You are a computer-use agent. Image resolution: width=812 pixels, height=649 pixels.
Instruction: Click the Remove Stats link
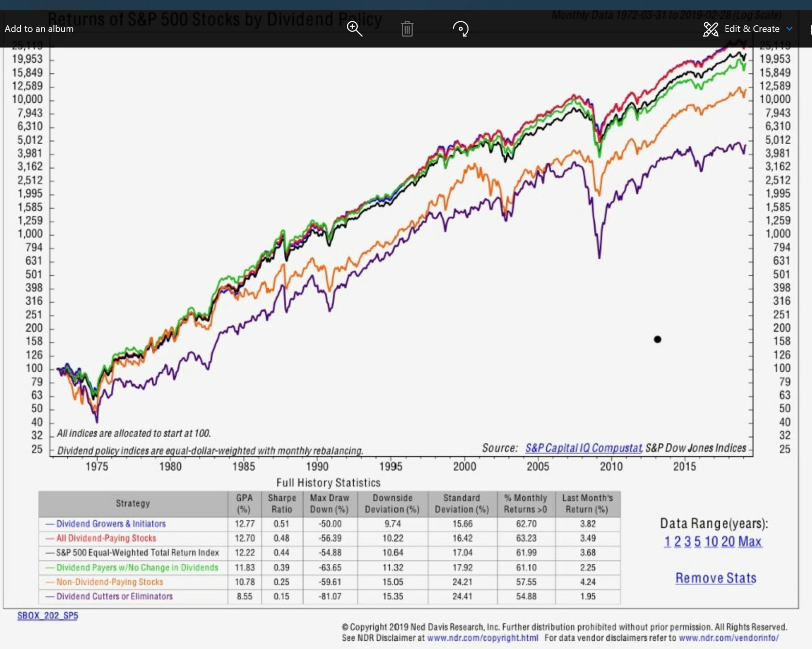(x=716, y=578)
